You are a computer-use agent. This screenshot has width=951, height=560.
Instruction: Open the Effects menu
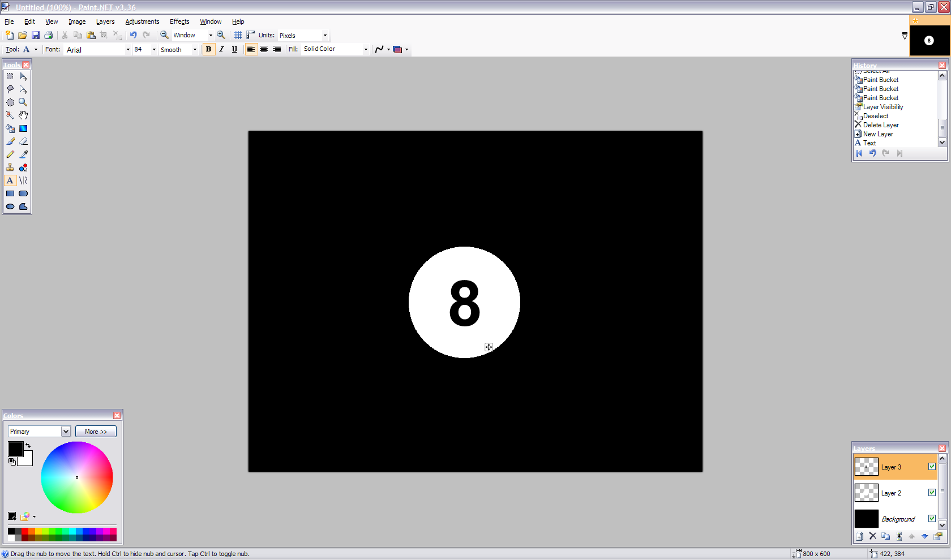pyautogui.click(x=179, y=21)
